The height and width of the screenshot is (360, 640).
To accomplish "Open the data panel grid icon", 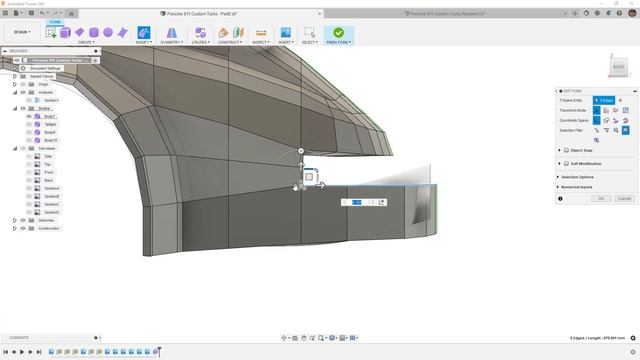I will point(5,13).
